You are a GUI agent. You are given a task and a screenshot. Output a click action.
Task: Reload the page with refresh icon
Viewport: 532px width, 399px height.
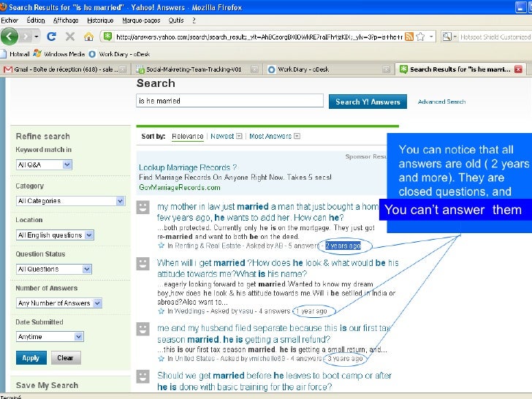point(51,37)
